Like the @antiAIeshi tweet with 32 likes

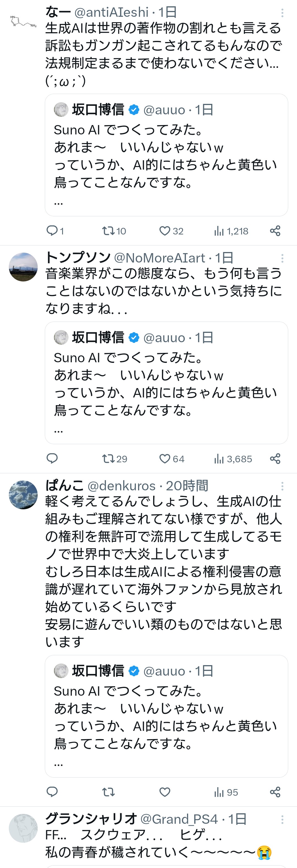pyautogui.click(x=171, y=231)
